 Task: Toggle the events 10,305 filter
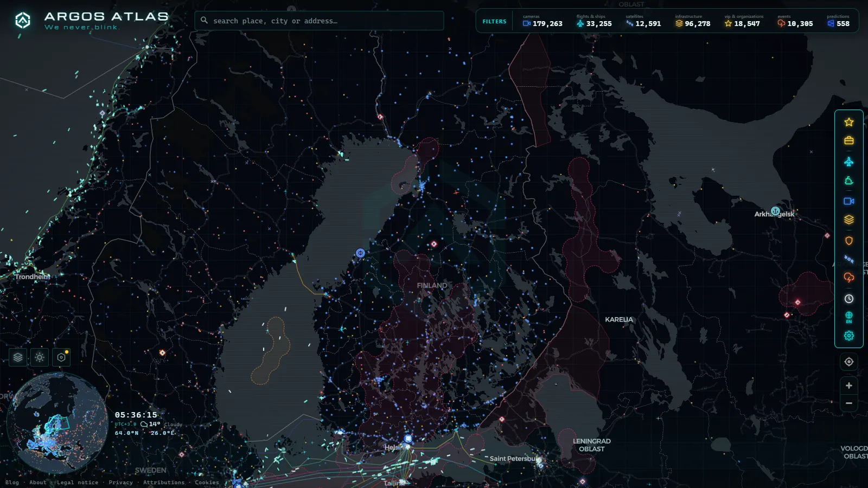[x=795, y=21]
